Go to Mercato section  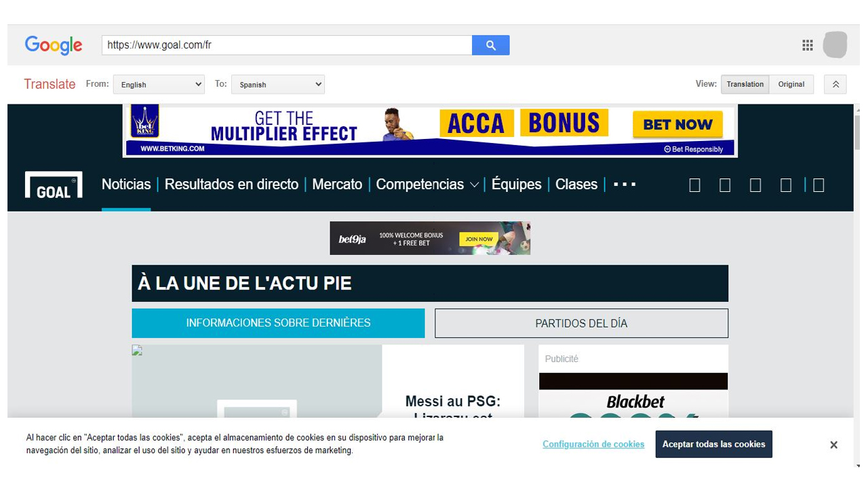tap(337, 184)
